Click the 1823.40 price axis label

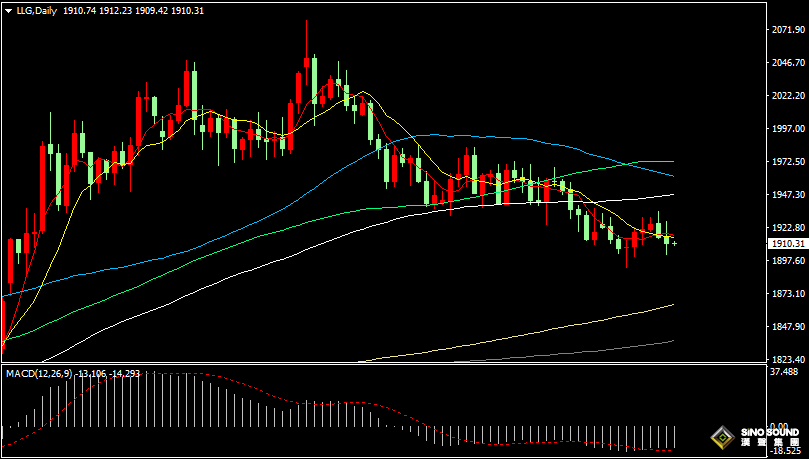click(788, 359)
